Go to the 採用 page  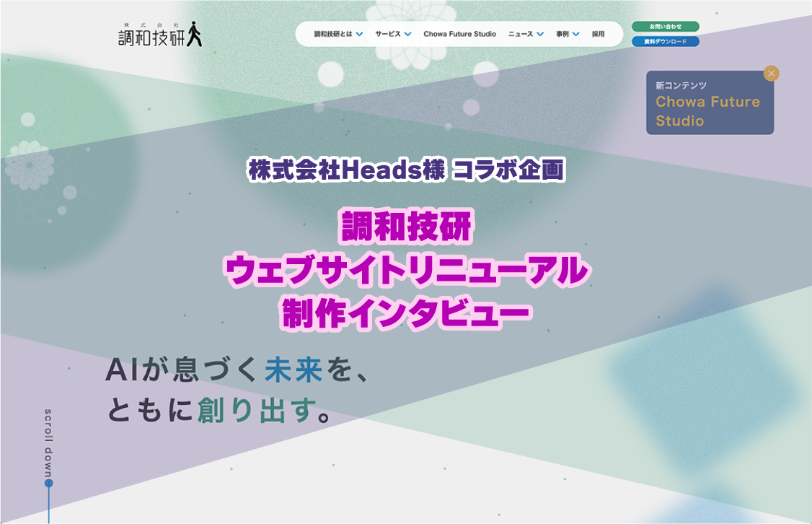[598, 34]
